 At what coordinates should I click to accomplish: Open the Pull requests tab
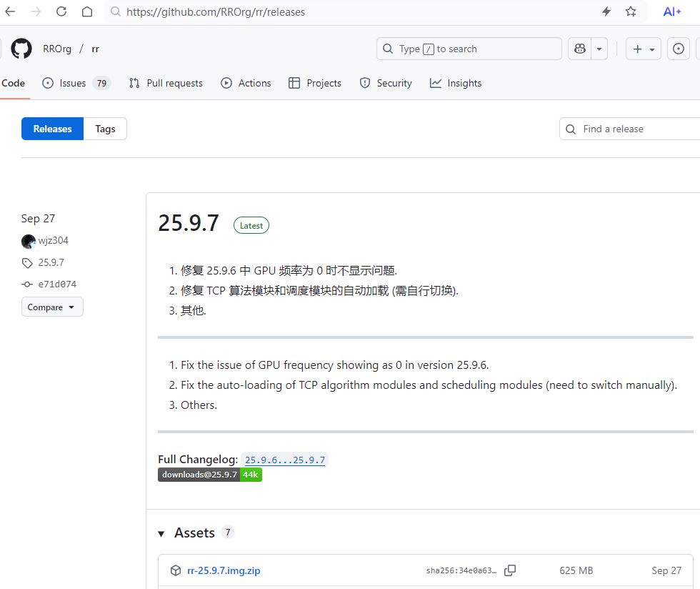166,83
